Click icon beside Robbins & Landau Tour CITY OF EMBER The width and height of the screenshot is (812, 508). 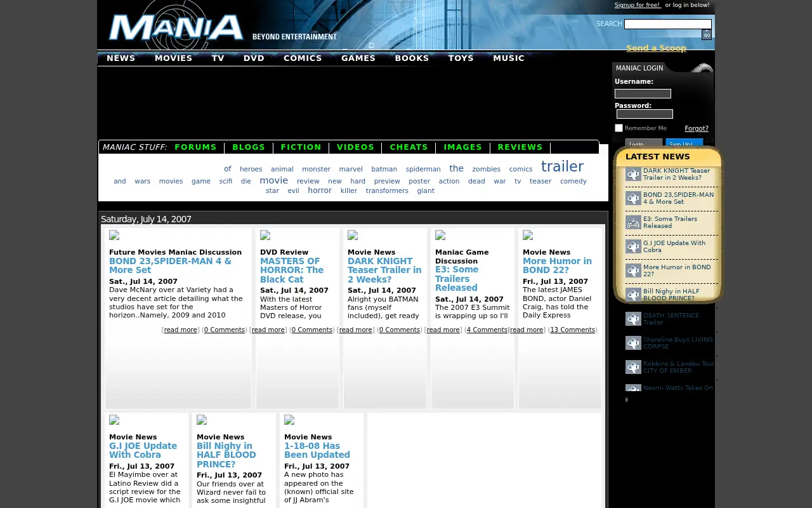point(633,367)
